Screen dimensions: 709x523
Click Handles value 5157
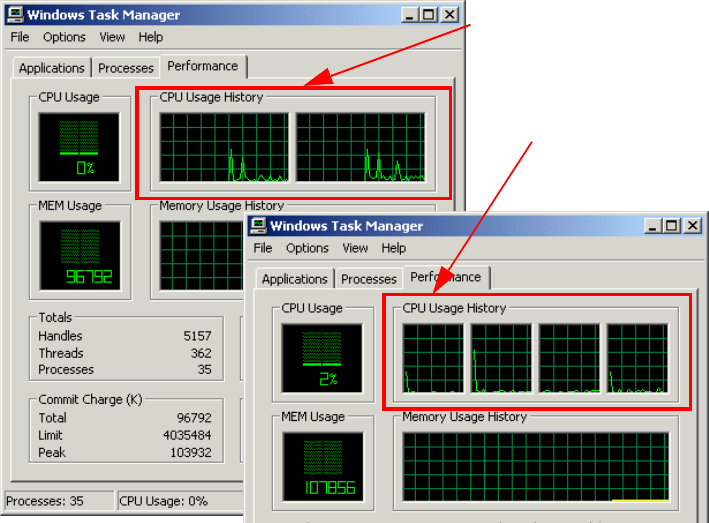pyautogui.click(x=197, y=336)
